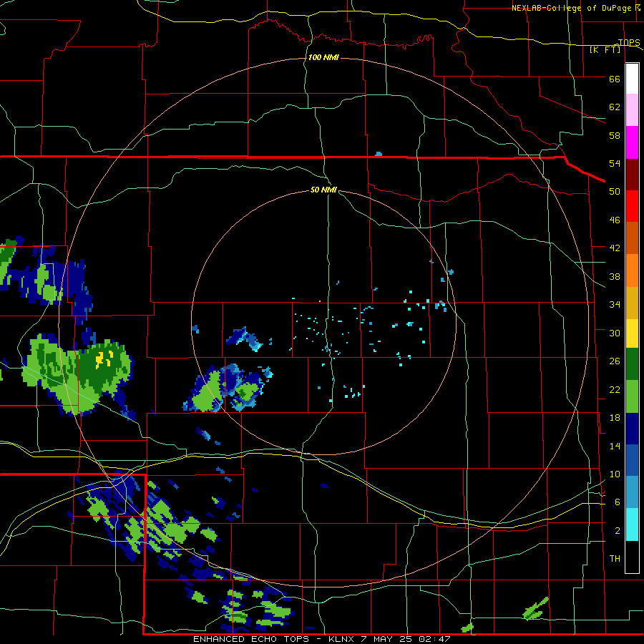Click the '54' legend value
644x644 pixels.
coord(615,163)
